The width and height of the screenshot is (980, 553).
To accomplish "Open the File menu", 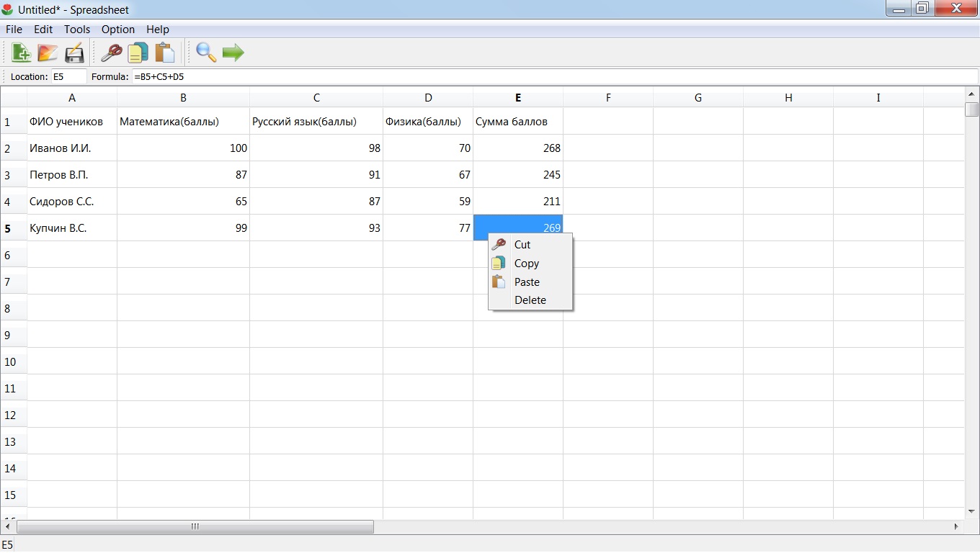I will 14,30.
